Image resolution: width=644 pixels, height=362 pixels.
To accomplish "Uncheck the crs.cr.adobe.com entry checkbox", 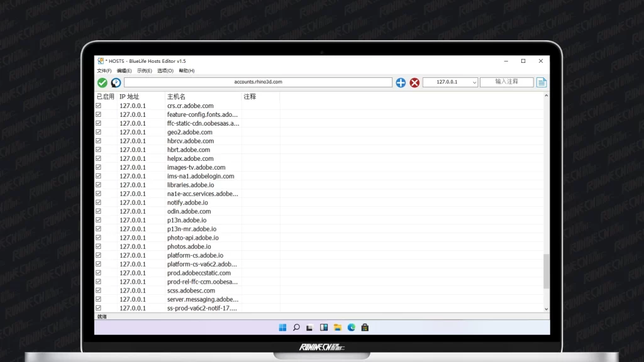I will point(99,106).
